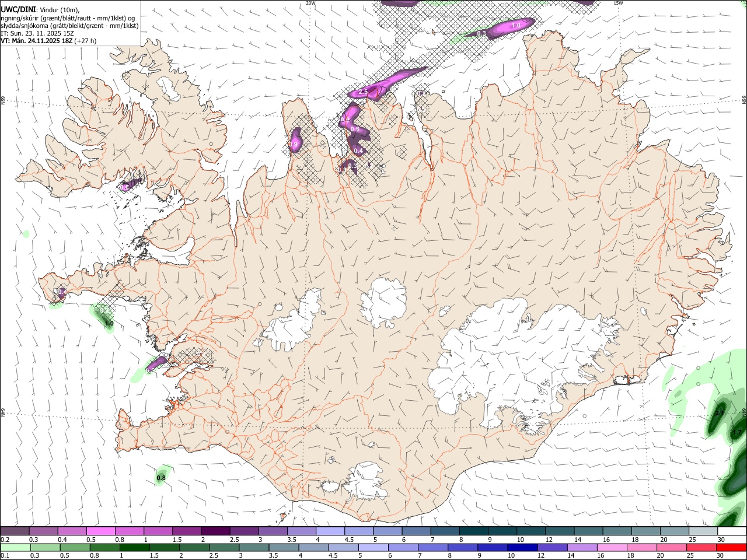This screenshot has width=747, height=560.
Task: Click the '0.1' value in the rain legend
Action: 5,555
